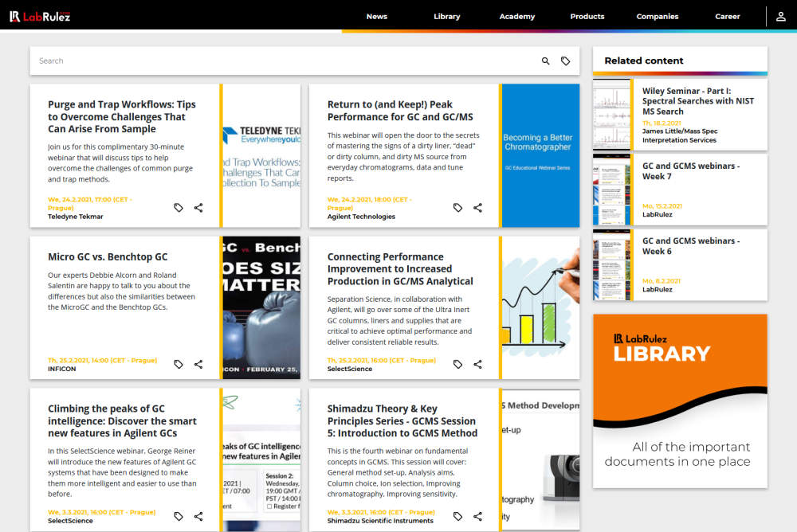Click the Teledyne Tekmar webinar thumbnail
The width and height of the screenshot is (797, 532).
pos(261,155)
